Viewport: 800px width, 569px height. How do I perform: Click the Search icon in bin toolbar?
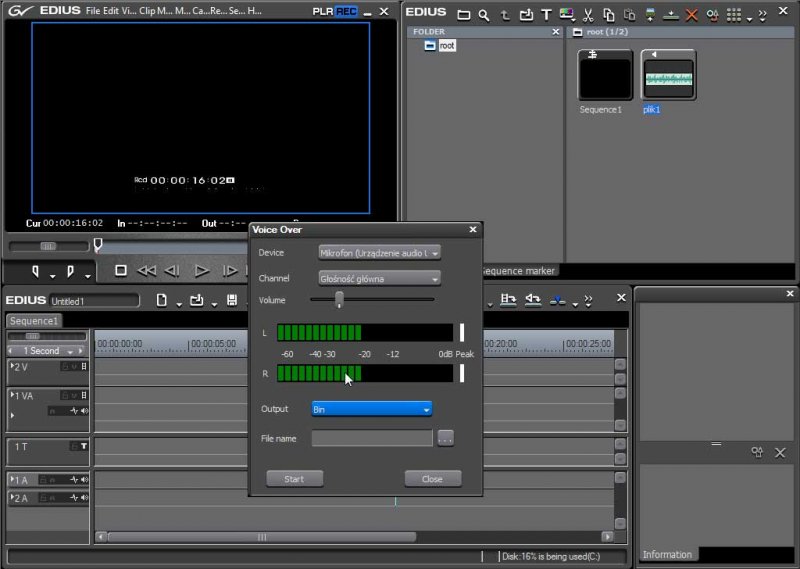point(484,15)
